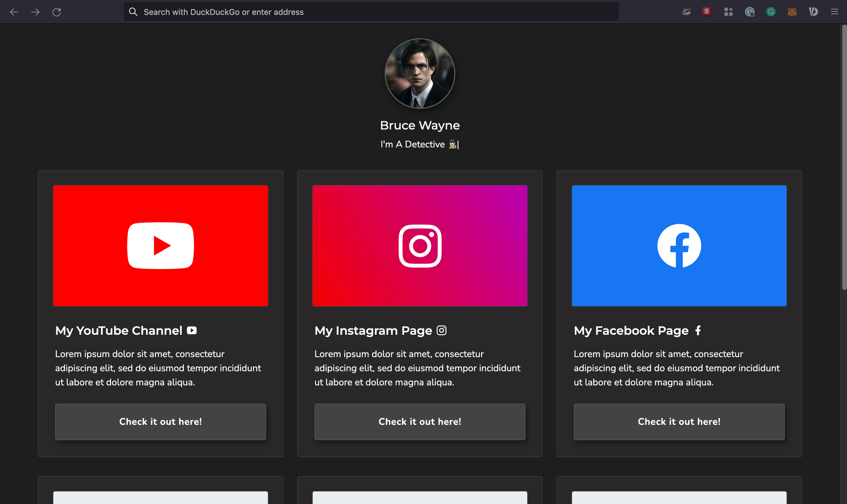Open the red S cube extension
The width and height of the screenshot is (847, 504).
[707, 11]
